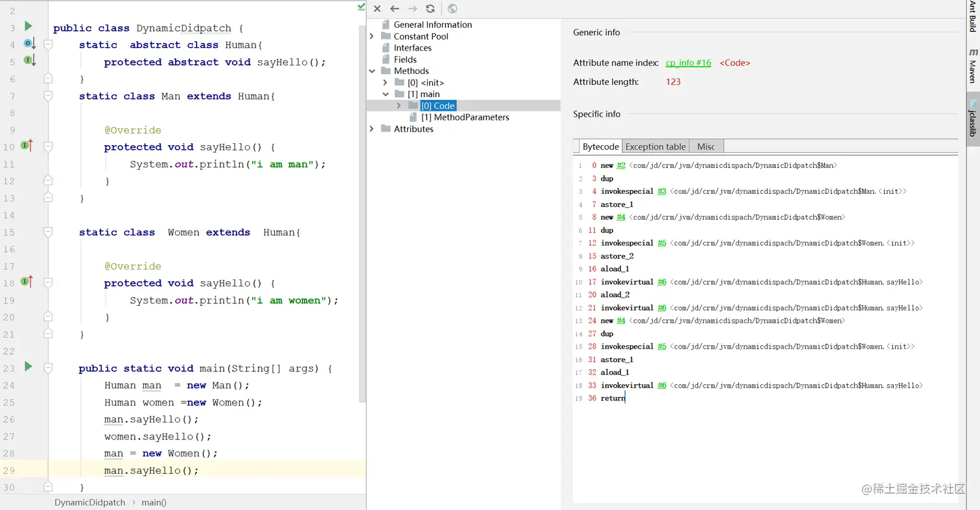Viewport: 980px width, 510px height.
Task: Click main() in the breadcrumb bar
Action: click(x=154, y=502)
